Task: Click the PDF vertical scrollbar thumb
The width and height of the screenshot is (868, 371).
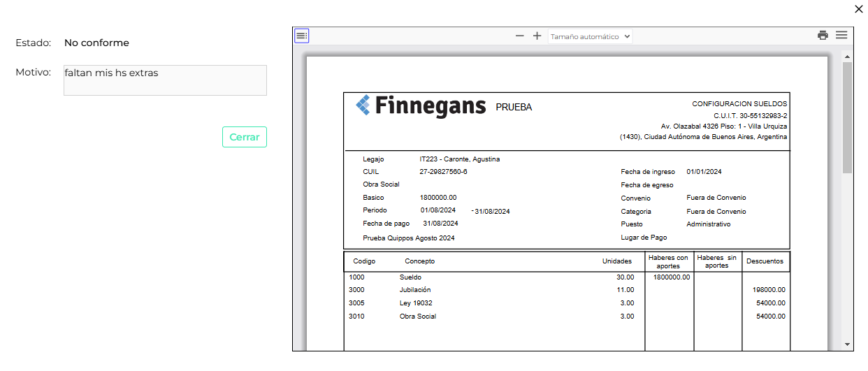Action: pyautogui.click(x=847, y=117)
